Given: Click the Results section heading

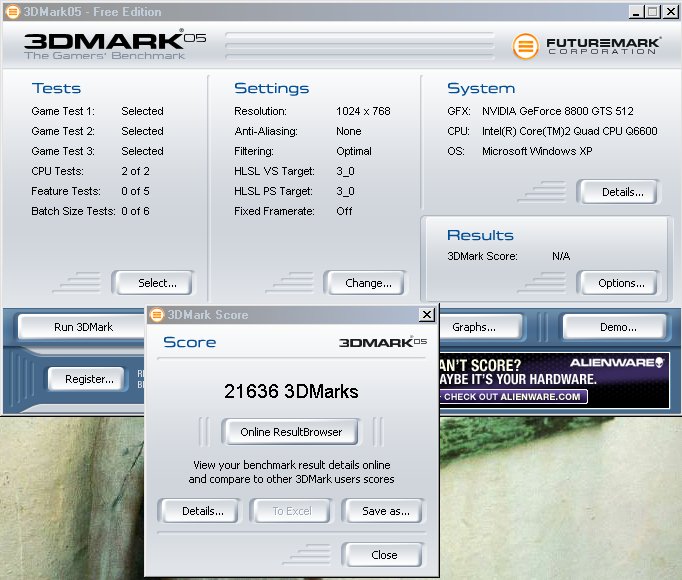Looking at the screenshot, I should click(480, 235).
